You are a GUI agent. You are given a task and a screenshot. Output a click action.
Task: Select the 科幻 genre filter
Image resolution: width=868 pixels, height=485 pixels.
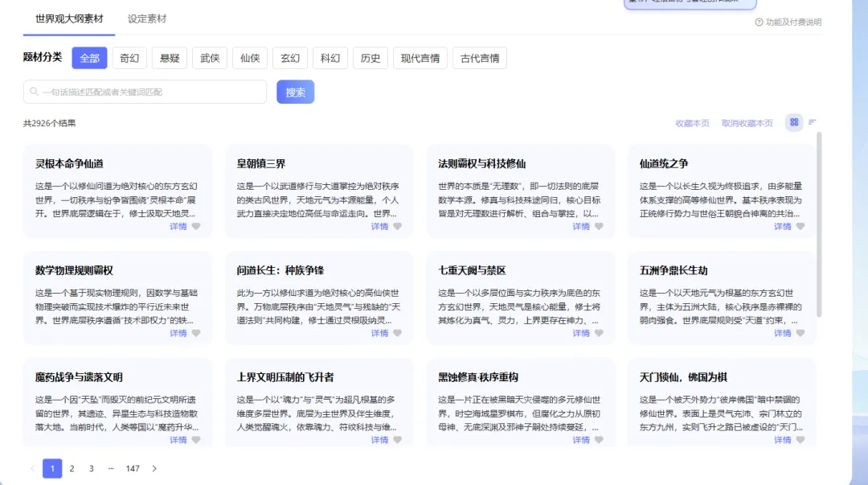(330, 58)
